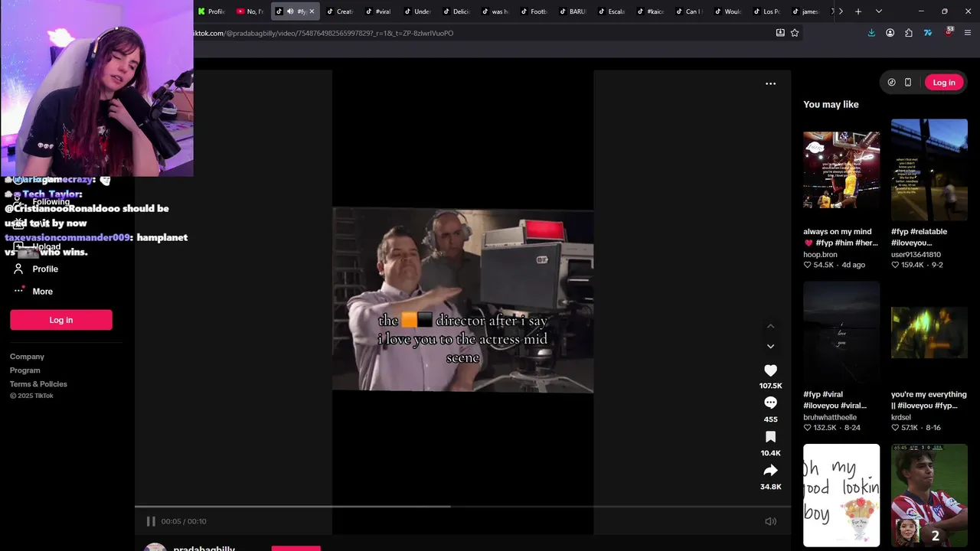Open the bruhwhattheelle dark video thumbnail
Screen dimensions: 980x551
pyautogui.click(x=841, y=333)
